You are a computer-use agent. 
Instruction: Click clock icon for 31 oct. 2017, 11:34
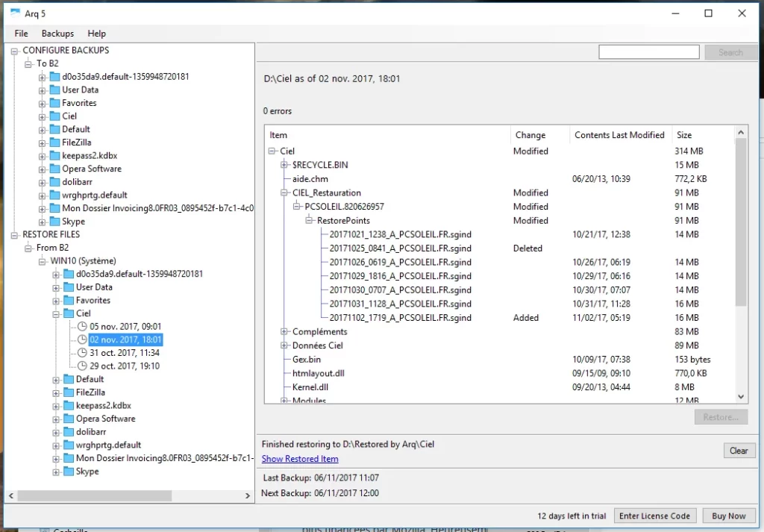click(x=82, y=353)
